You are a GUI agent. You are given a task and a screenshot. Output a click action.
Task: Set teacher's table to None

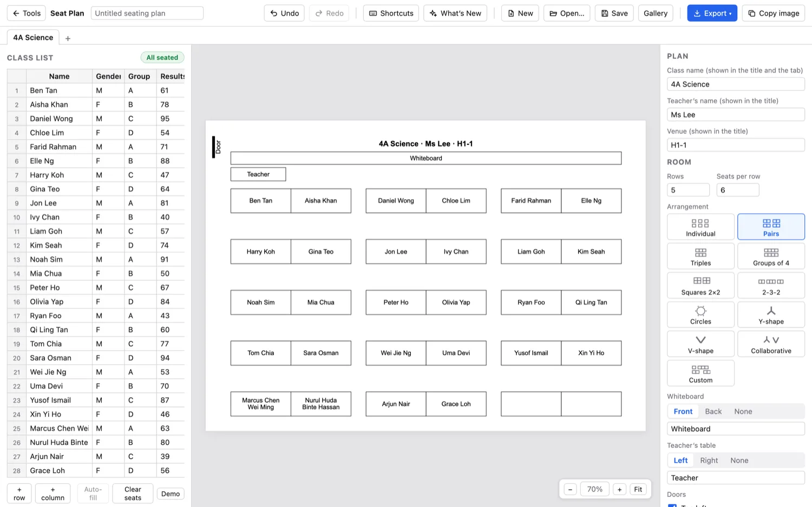coord(739,460)
